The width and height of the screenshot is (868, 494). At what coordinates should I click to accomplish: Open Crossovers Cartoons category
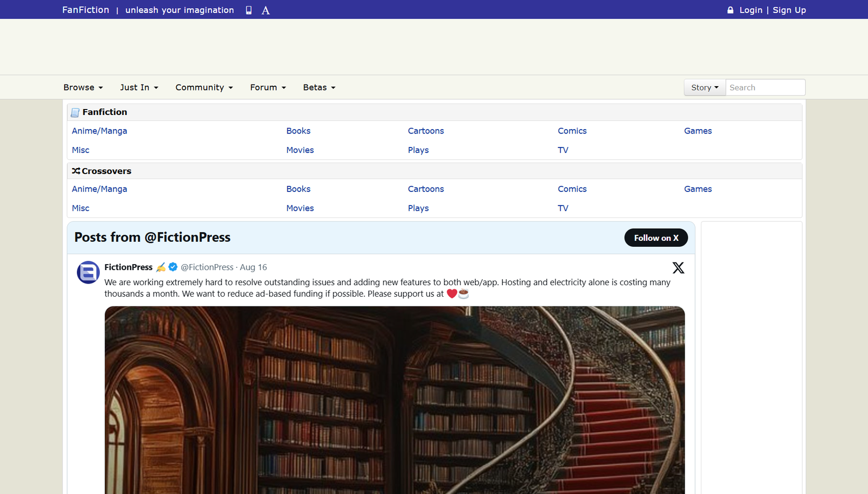click(426, 189)
